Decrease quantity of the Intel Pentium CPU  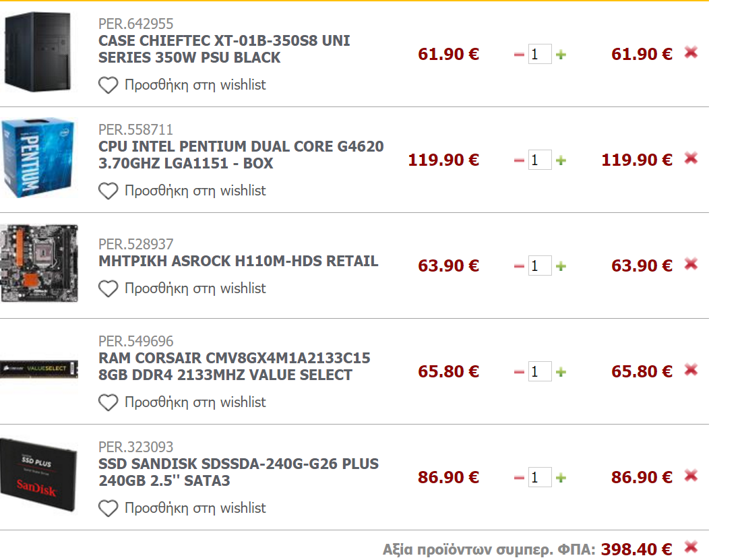pyautogui.click(x=519, y=161)
